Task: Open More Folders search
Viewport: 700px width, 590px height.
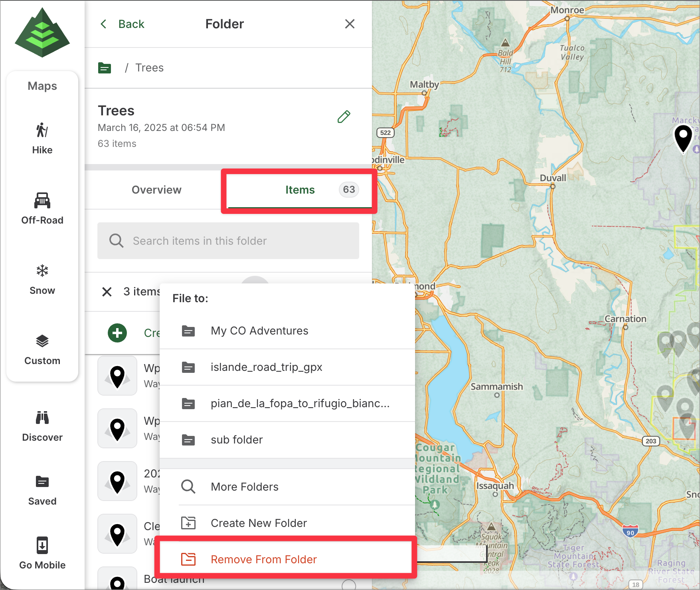Action: (244, 487)
